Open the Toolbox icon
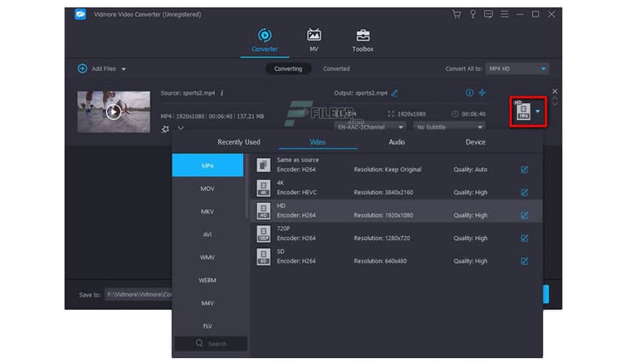Image resolution: width=629 pixels, height=364 pixels. 363,36
